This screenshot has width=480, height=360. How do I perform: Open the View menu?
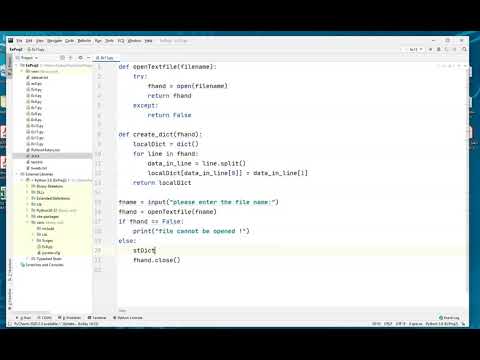pos(40,41)
